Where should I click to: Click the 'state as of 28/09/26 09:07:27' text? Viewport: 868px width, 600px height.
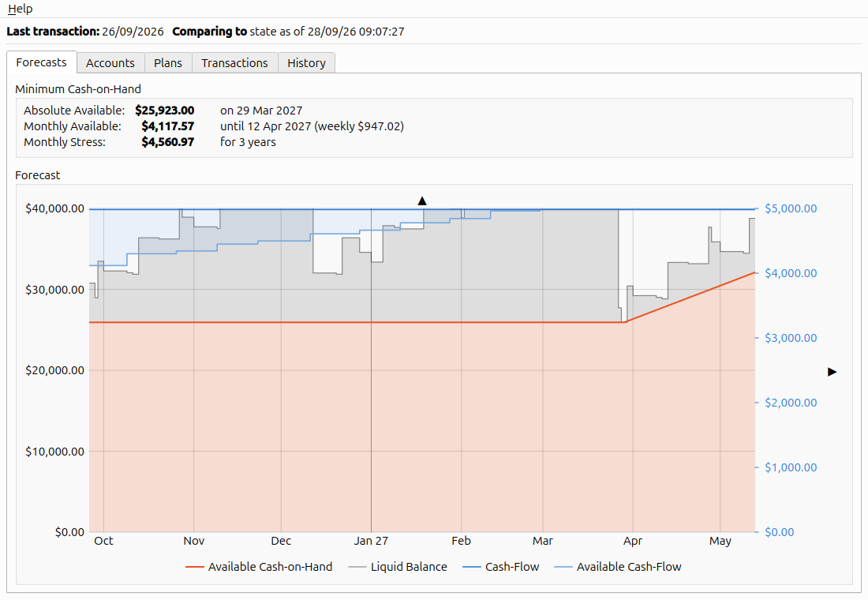[327, 32]
